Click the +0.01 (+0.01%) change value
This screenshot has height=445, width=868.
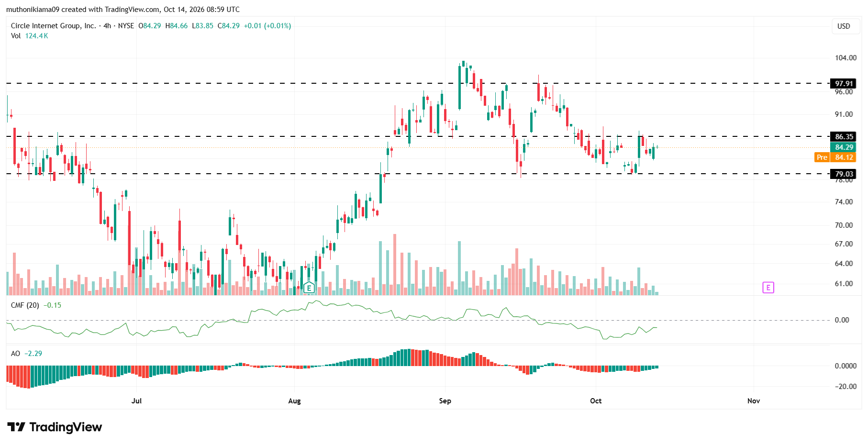pos(267,26)
